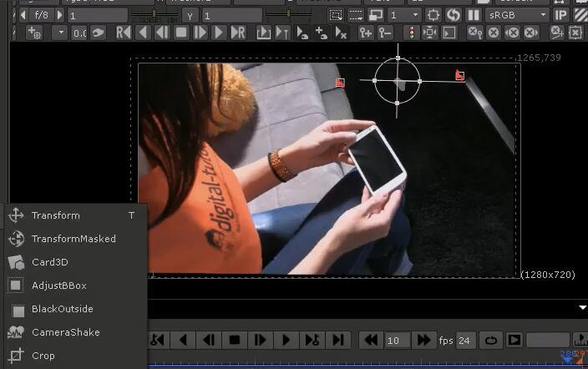This screenshot has height=369, width=588.
Task: Track forward in the tracker toolbar
Action: pyautogui.click(x=219, y=33)
